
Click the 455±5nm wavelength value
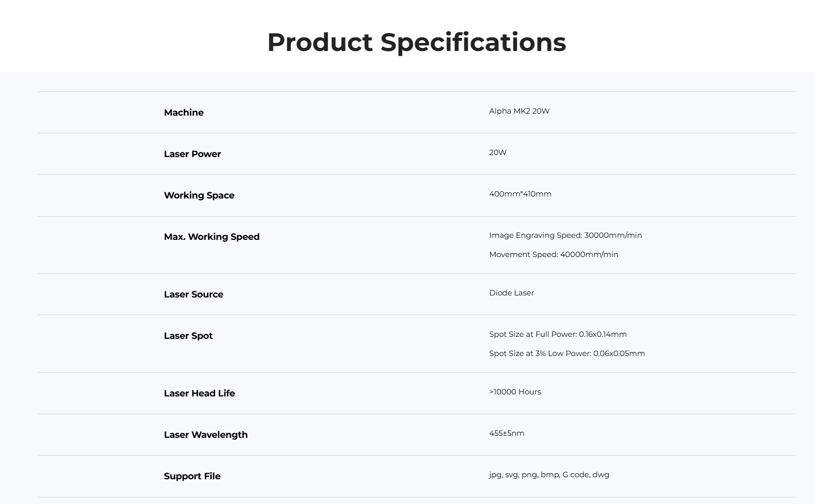pyautogui.click(x=506, y=433)
